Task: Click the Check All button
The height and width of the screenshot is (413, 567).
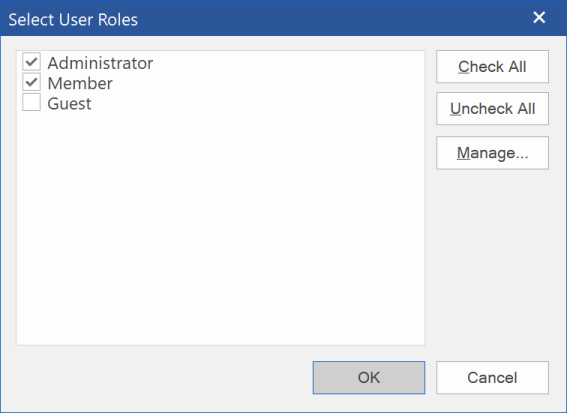Action: pyautogui.click(x=492, y=67)
